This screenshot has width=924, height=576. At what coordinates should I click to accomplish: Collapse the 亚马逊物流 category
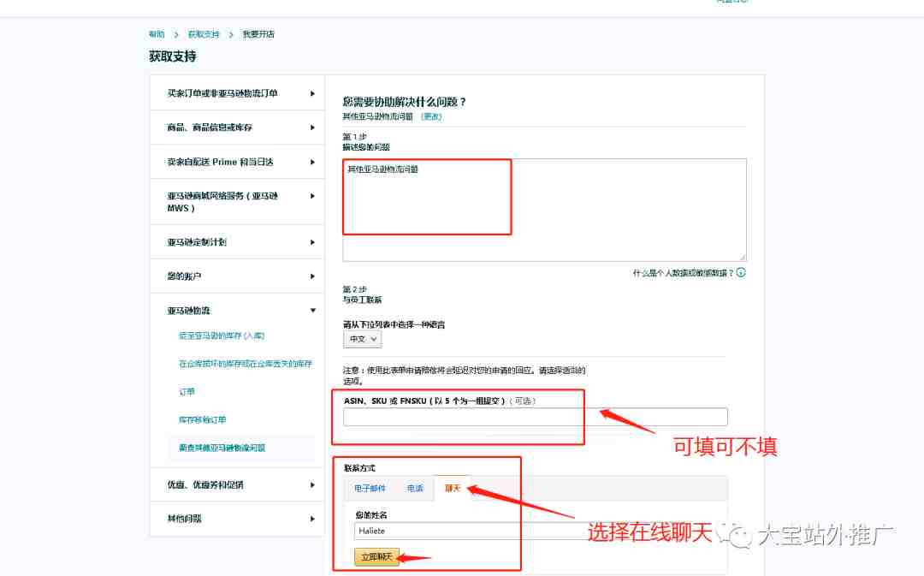click(237, 311)
